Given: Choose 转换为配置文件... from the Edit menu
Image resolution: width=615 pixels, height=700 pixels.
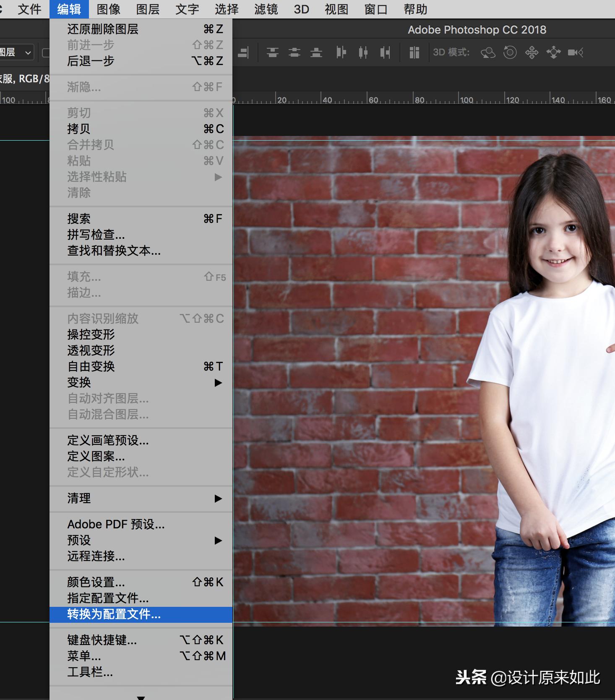Looking at the screenshot, I should [114, 614].
